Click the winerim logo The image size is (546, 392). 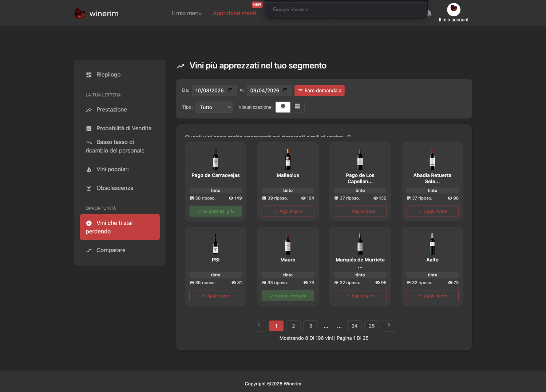[96, 13]
